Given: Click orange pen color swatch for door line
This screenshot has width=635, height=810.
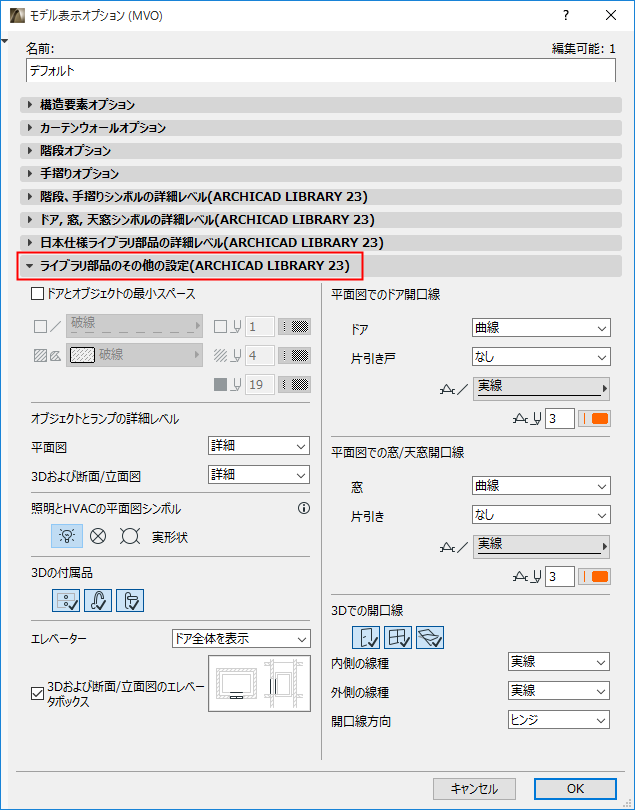Looking at the screenshot, I should point(595,418).
